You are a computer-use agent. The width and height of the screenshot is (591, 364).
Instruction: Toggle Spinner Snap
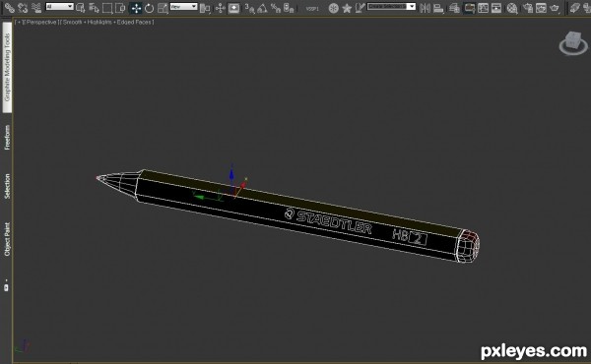click(289, 8)
